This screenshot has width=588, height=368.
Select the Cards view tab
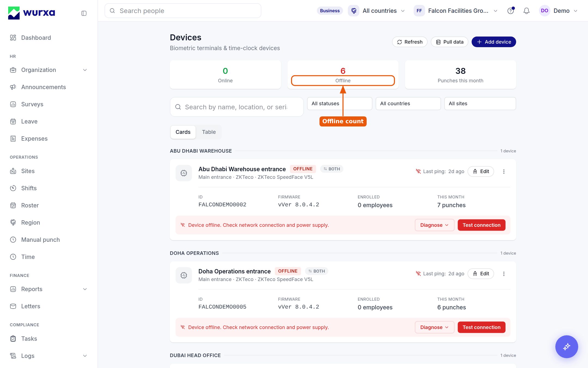coord(183,132)
